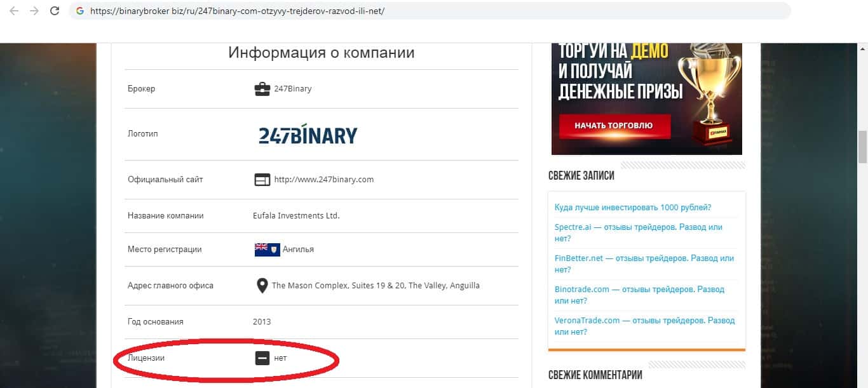Click the browser back arrow

[14, 11]
